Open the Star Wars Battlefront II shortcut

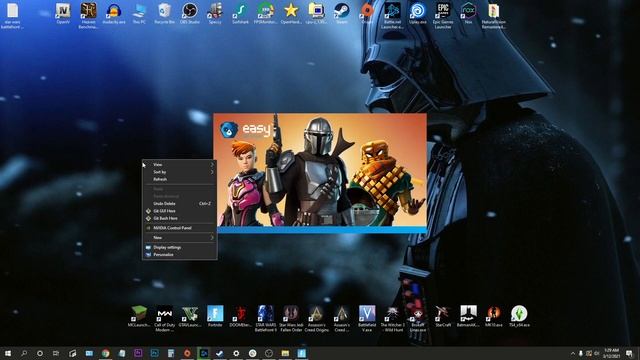pyautogui.click(x=266, y=319)
